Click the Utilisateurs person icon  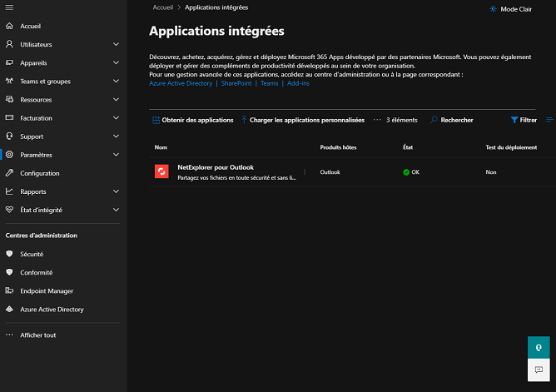point(10,44)
